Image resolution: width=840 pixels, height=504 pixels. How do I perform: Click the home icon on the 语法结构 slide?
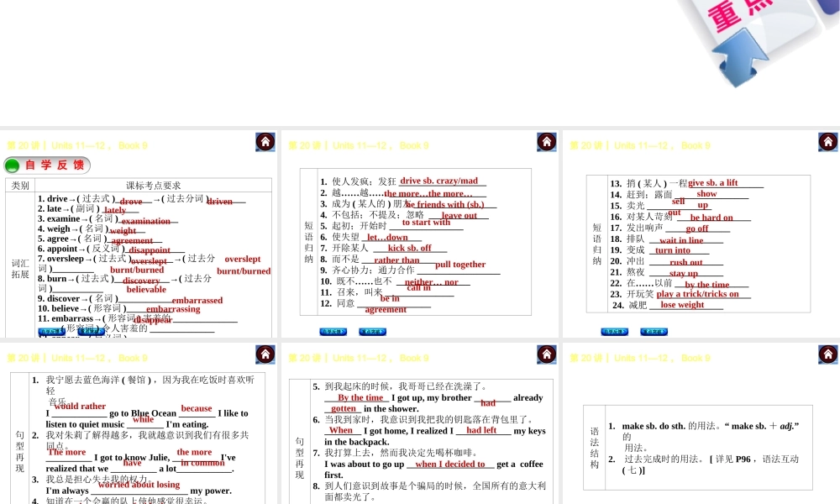pos(828,354)
